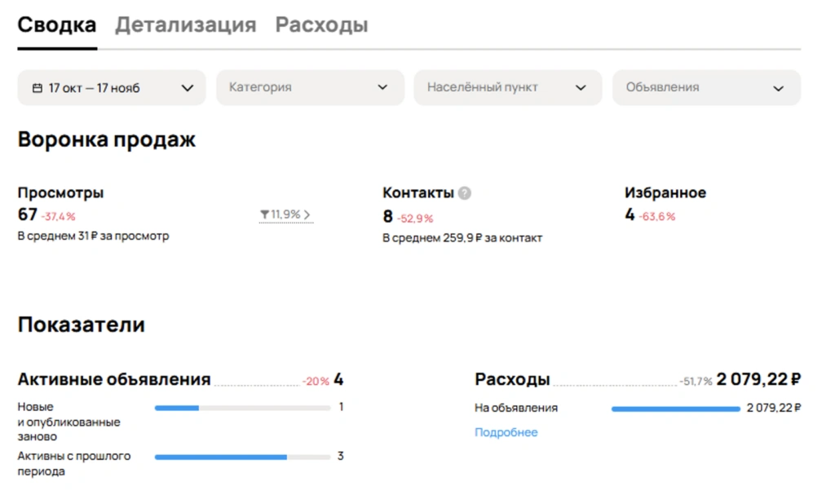Click the chevron arrow in Категория filter
This screenshot has width=835, height=504.
point(382,87)
